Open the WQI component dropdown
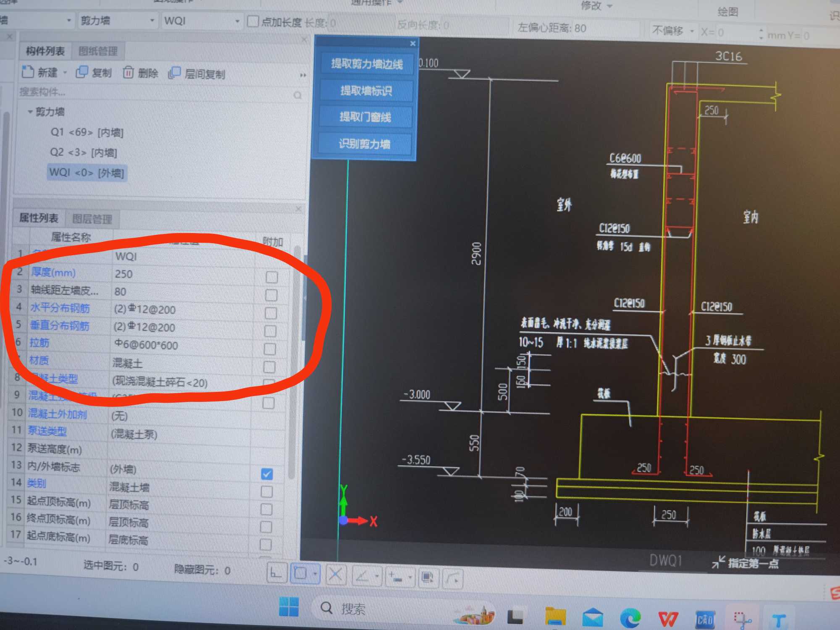The height and width of the screenshot is (630, 840). click(x=237, y=21)
